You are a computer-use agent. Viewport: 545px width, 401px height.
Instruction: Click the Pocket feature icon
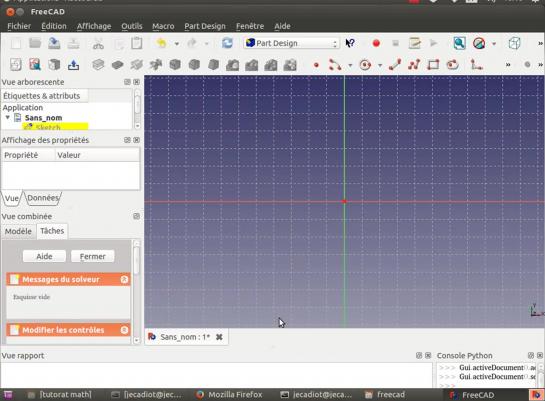point(117,65)
